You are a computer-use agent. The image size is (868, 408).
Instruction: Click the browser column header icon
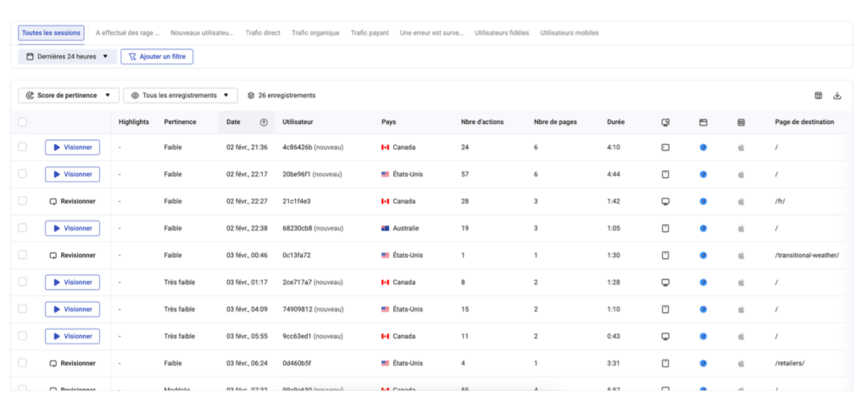click(x=703, y=122)
